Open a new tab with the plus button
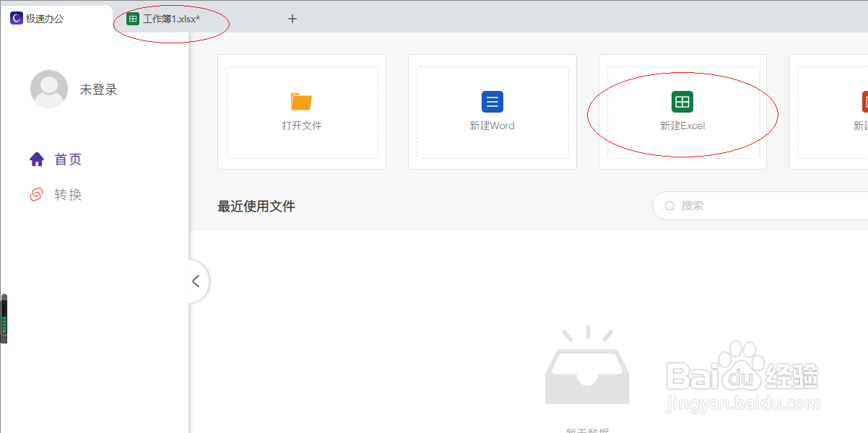The height and width of the screenshot is (433, 868). (292, 19)
